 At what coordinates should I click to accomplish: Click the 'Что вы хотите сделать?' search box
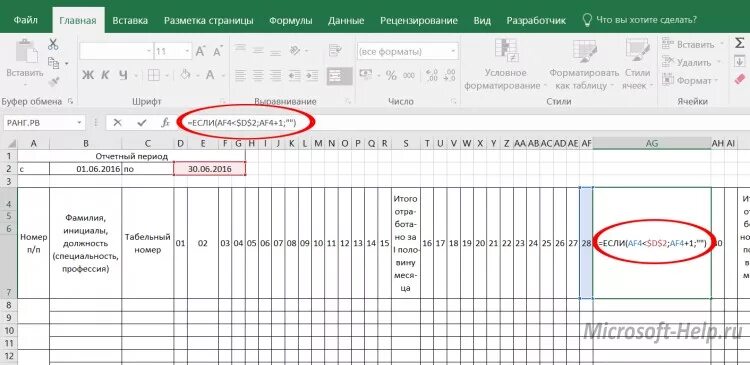(x=640, y=20)
